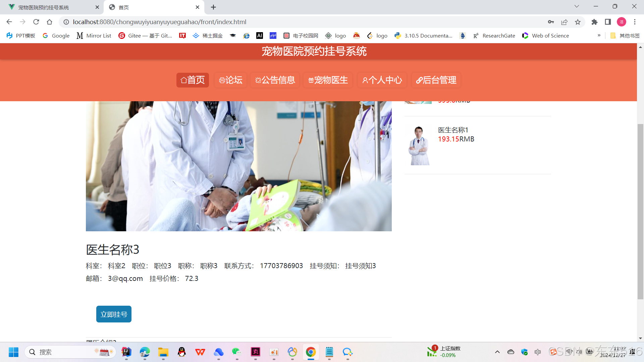Expand hidden bookmarks chevron
644x362 pixels.
599,36
